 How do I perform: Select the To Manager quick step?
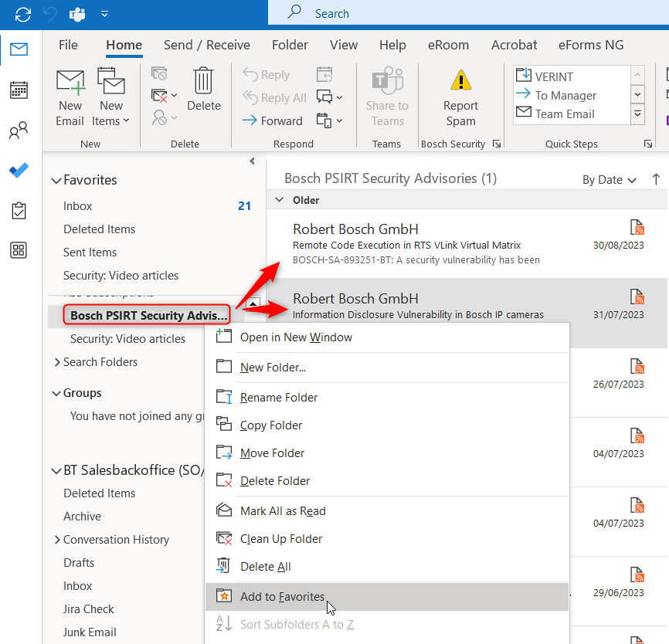(565, 95)
